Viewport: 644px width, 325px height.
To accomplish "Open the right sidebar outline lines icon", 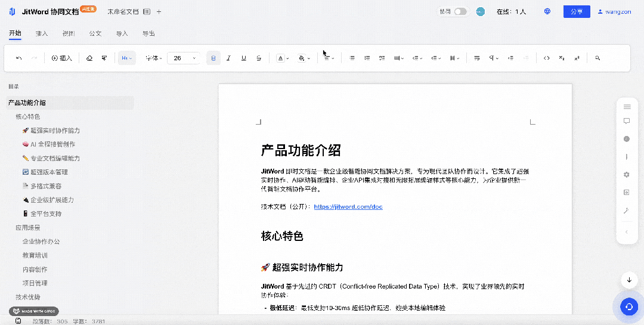I will [x=627, y=107].
